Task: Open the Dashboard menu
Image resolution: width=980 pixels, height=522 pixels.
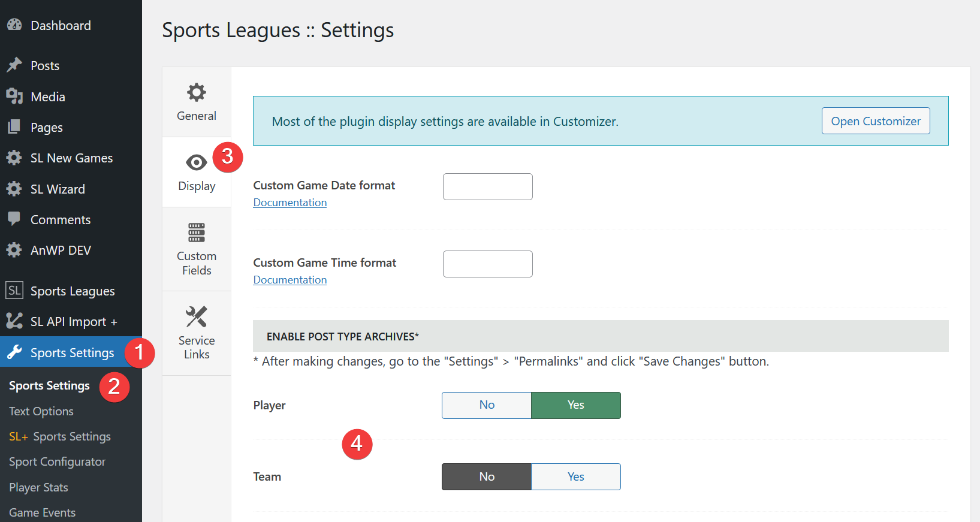Action: pyautogui.click(x=71, y=25)
